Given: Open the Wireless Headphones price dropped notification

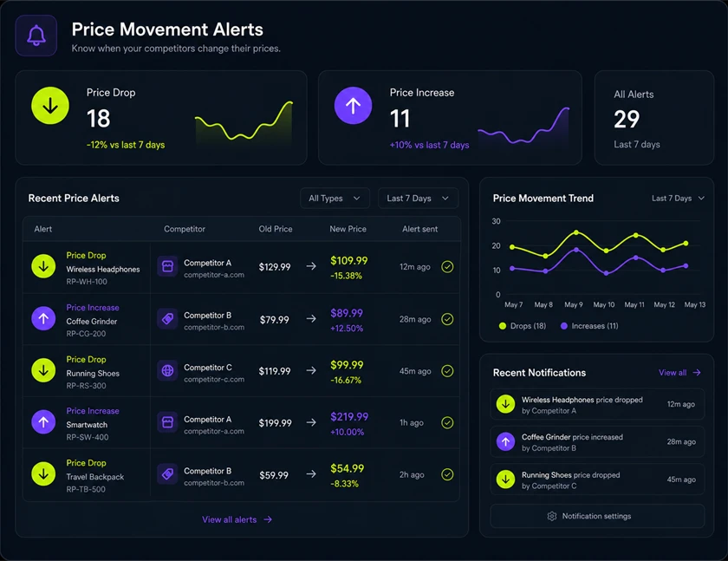Looking at the screenshot, I should (597, 404).
